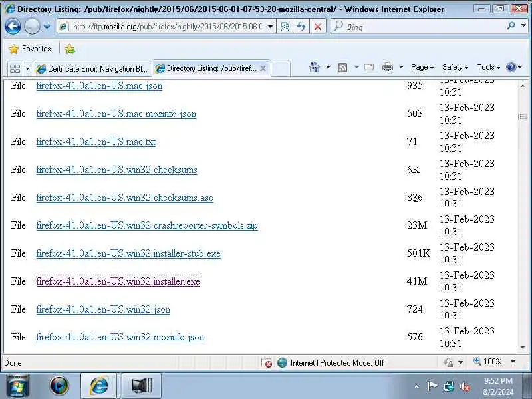Switch to the Certificate Error tab
532x399 pixels.
(92, 69)
